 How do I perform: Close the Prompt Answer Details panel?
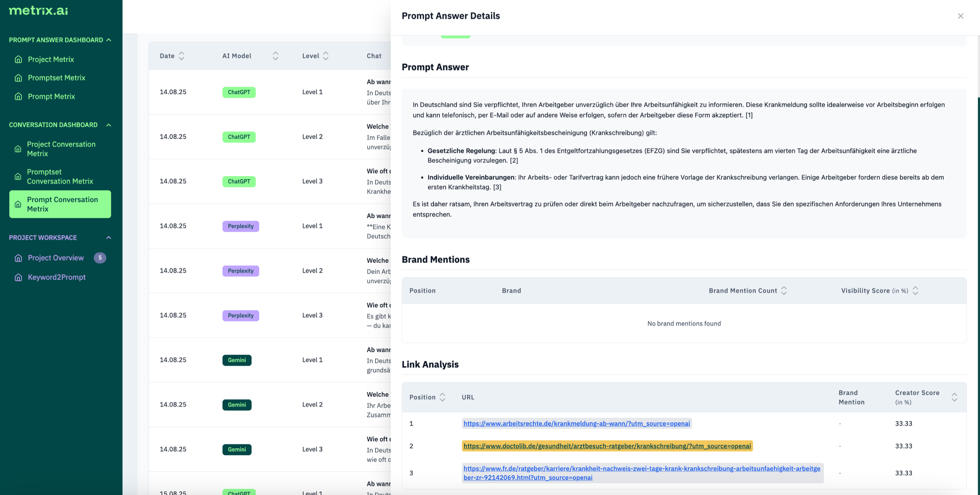click(x=960, y=16)
